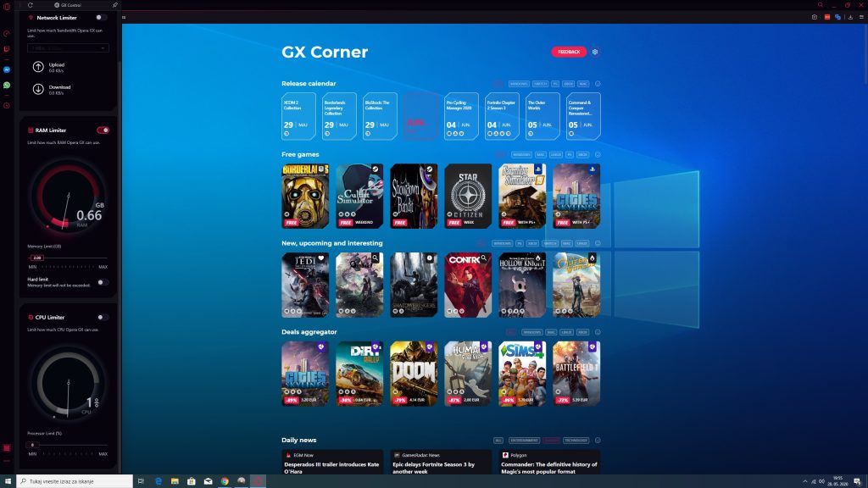
Task: Filter Deals aggregator by MAC
Action: [551, 332]
